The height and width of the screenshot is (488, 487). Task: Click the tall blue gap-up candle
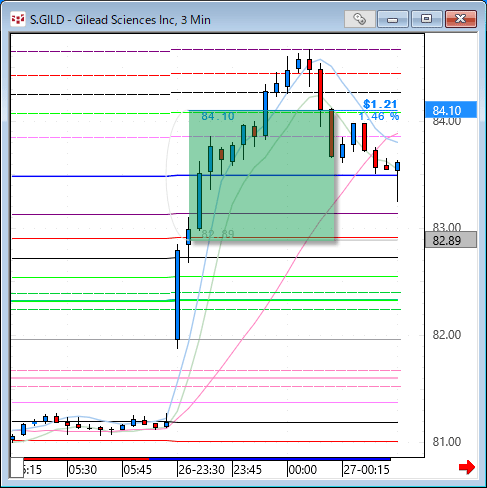point(177,295)
